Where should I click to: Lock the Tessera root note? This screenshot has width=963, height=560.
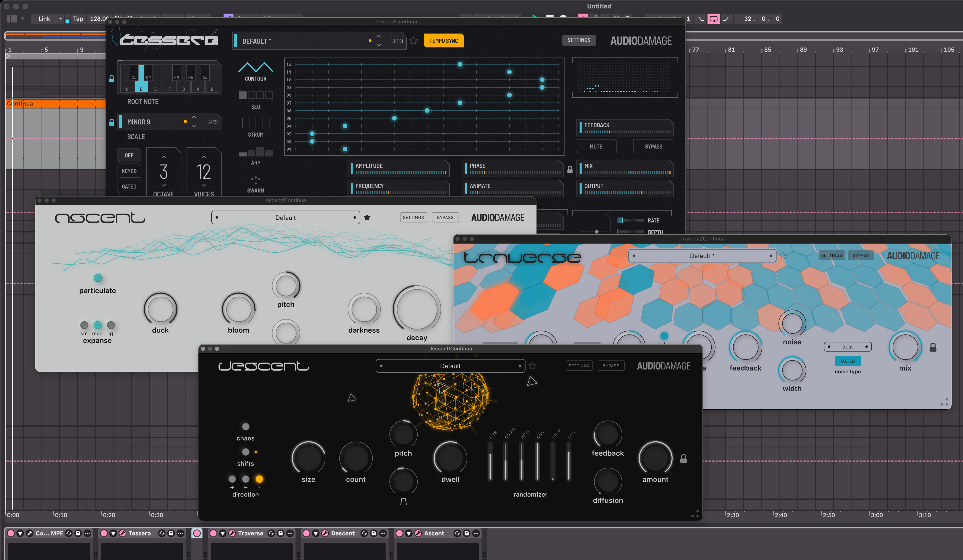[x=112, y=79]
